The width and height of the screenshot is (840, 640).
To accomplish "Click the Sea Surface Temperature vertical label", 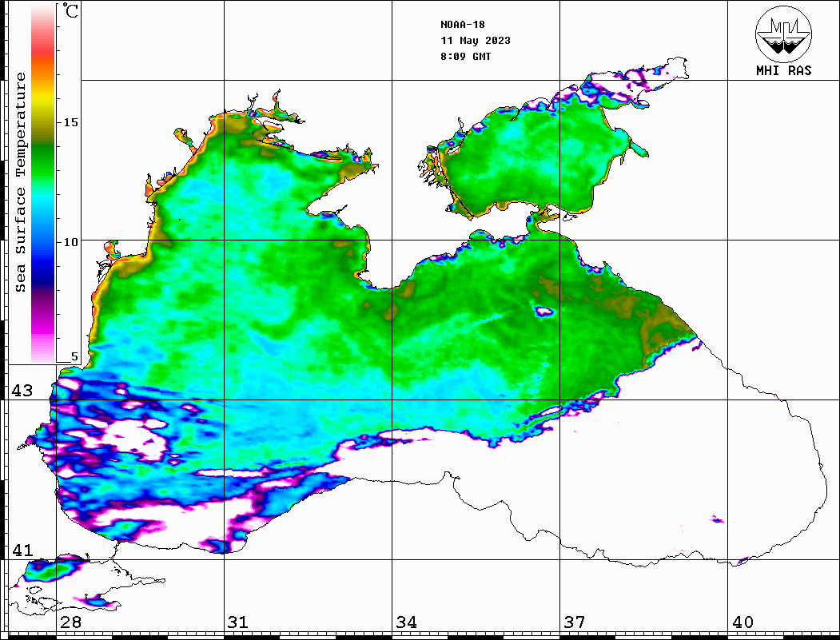I will coord(21,182).
